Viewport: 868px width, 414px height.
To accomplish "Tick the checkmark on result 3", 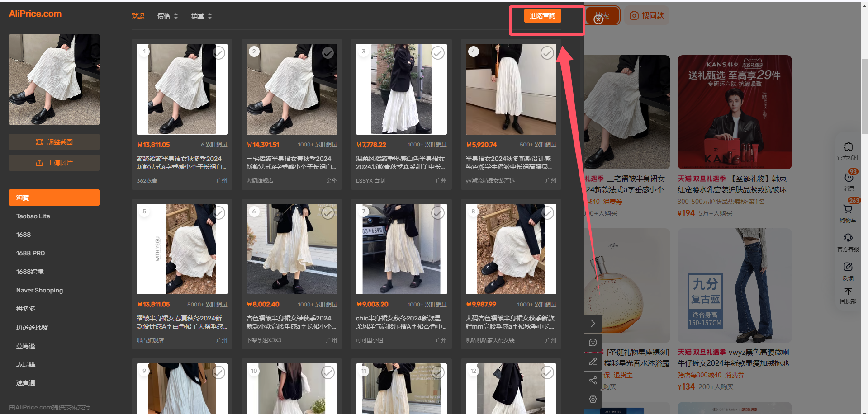I will pos(438,53).
